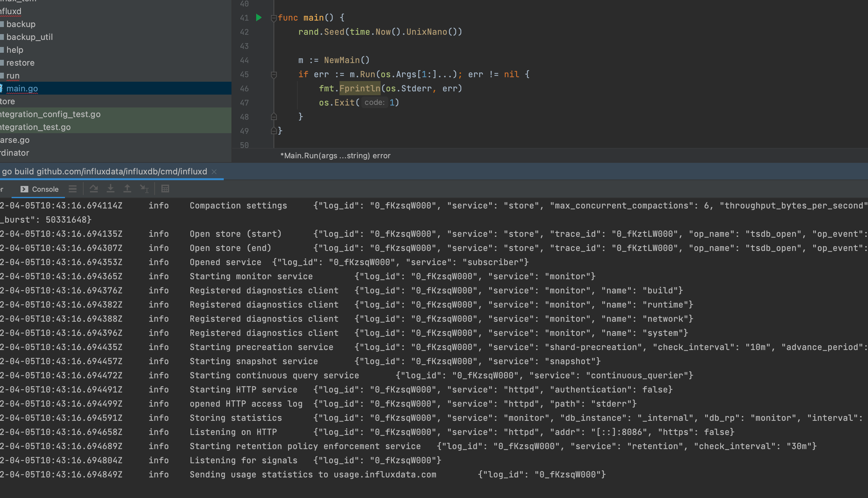868x498 pixels.
Task: Toggle Use Soft Wraps in the console toolbar
Action: coord(72,189)
